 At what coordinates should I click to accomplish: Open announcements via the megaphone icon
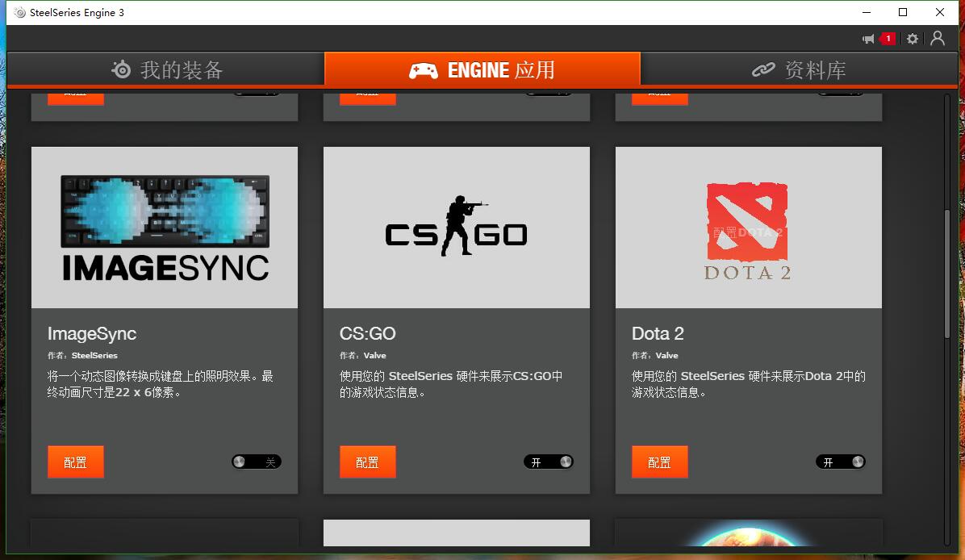coord(867,38)
